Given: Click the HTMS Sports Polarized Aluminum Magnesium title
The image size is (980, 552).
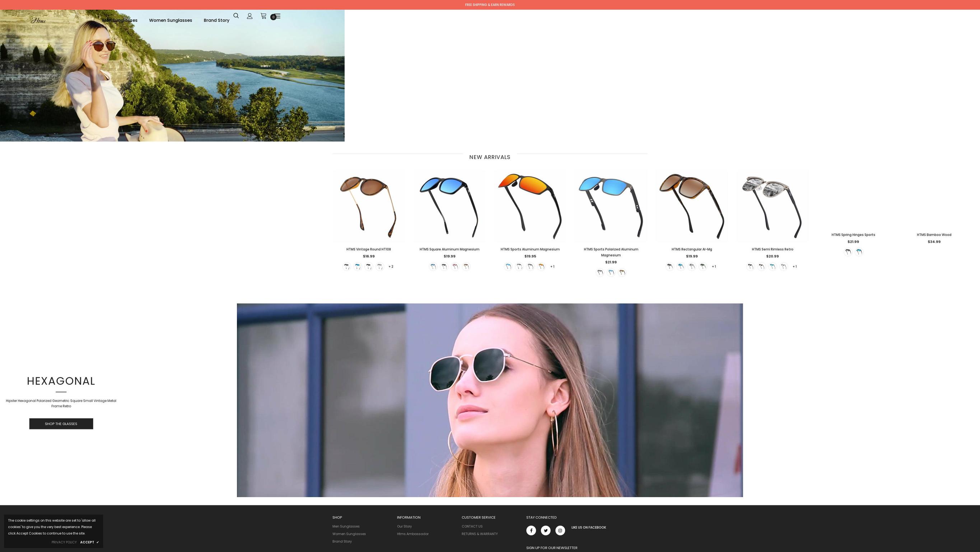Looking at the screenshot, I should 611,252.
